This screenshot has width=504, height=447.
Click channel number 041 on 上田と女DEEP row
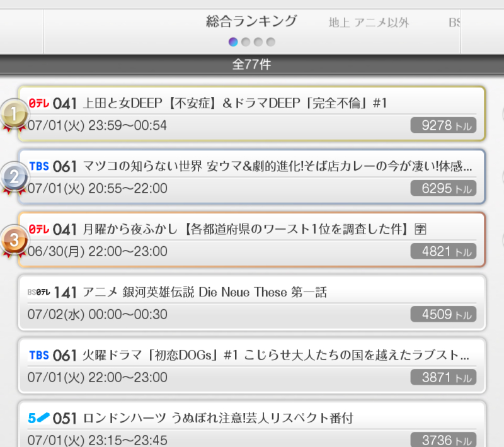[65, 104]
